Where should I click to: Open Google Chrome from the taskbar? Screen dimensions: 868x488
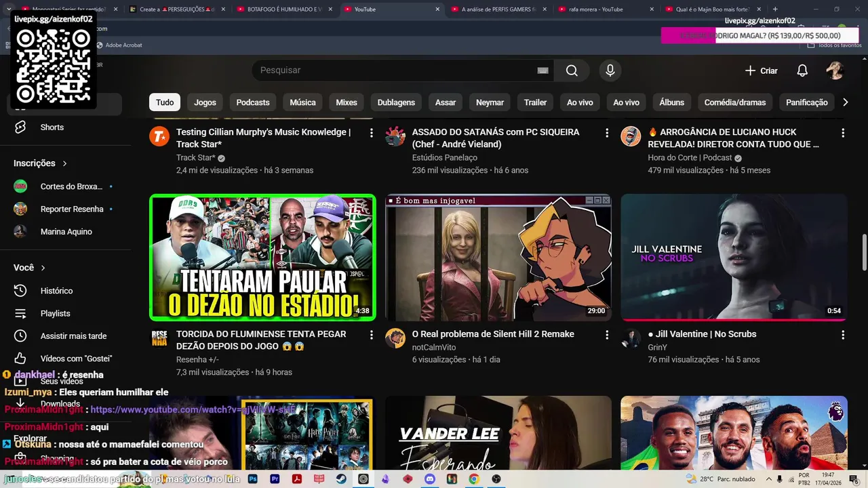pos(474,479)
